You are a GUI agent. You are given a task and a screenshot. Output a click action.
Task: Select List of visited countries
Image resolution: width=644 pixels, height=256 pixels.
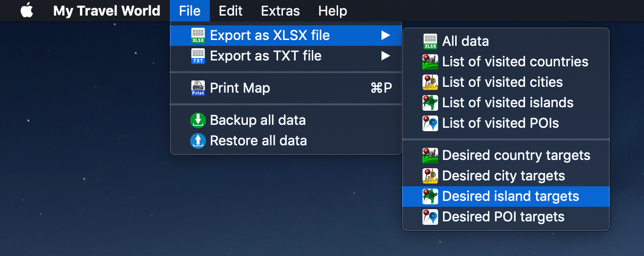click(506, 62)
